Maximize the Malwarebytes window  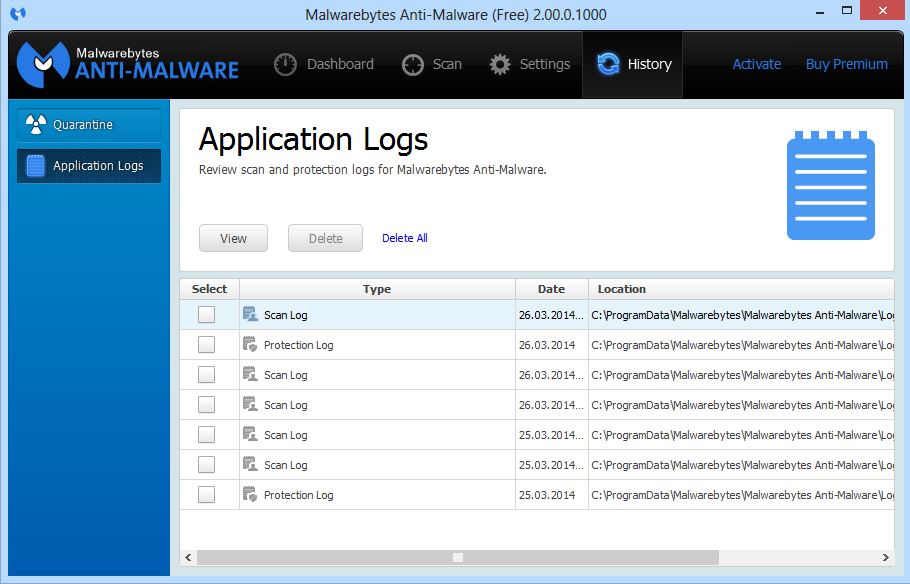pyautogui.click(x=847, y=10)
